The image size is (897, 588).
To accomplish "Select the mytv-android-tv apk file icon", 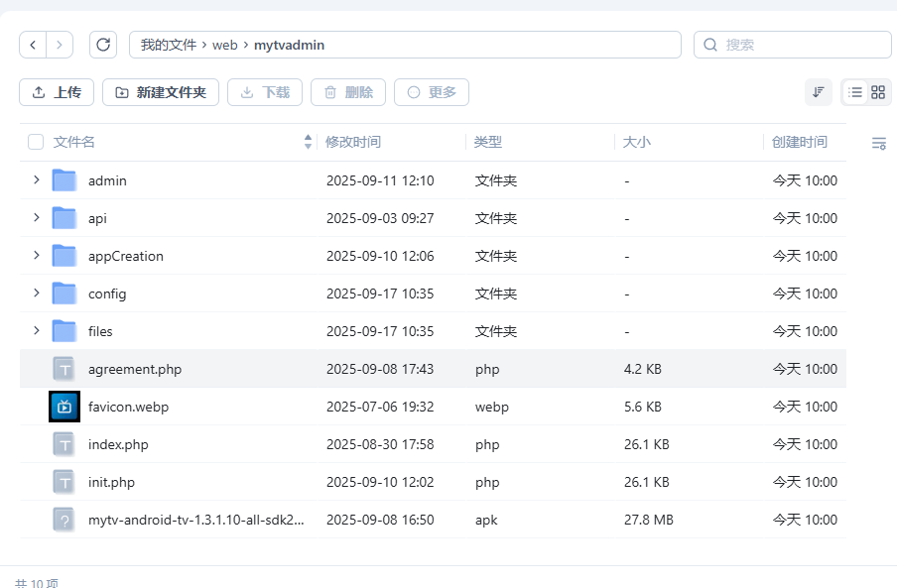I will (x=64, y=520).
